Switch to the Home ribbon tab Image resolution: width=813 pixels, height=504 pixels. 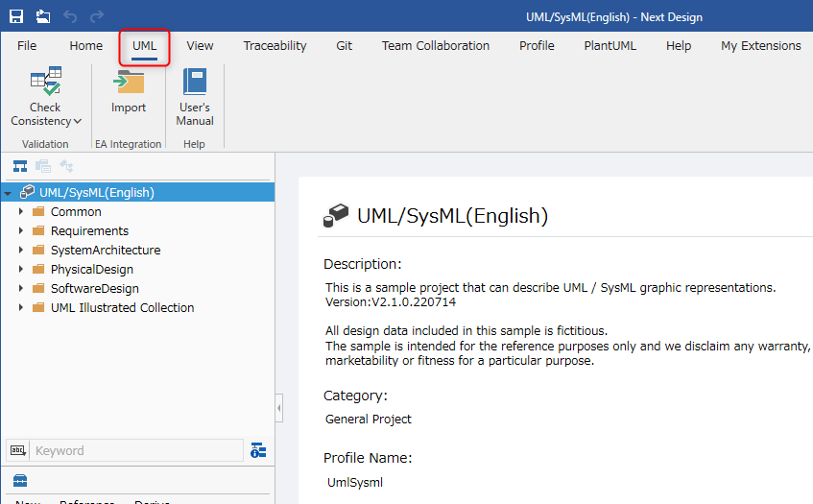coord(86,46)
